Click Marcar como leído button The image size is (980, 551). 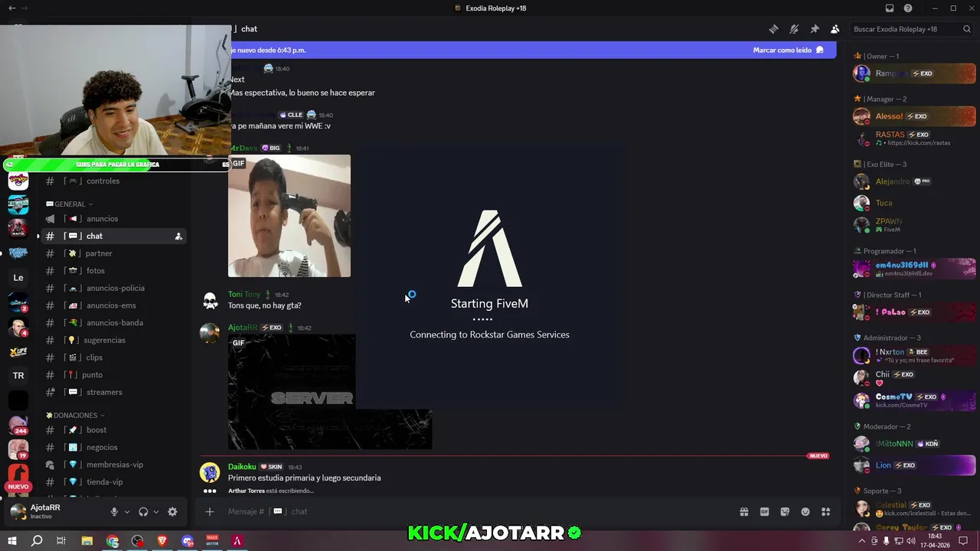(788, 50)
